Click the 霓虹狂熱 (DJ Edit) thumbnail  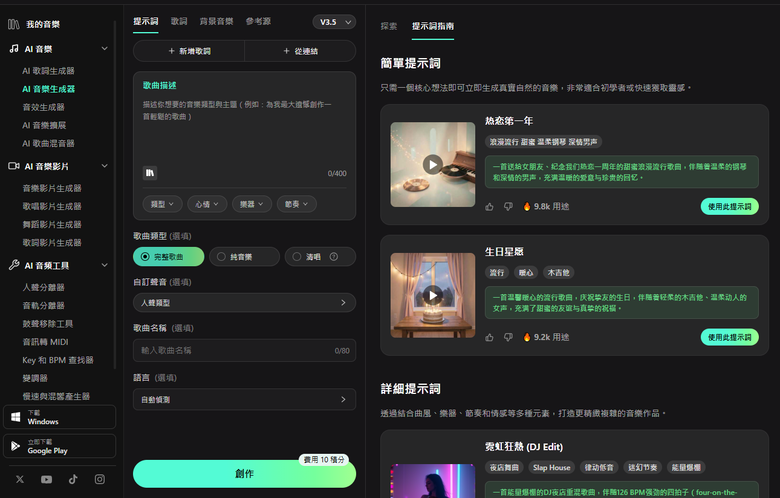pos(433,481)
